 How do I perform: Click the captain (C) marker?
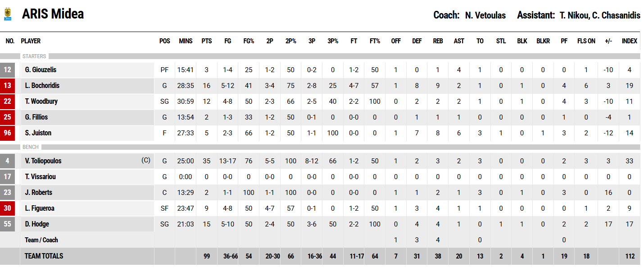coord(145,160)
